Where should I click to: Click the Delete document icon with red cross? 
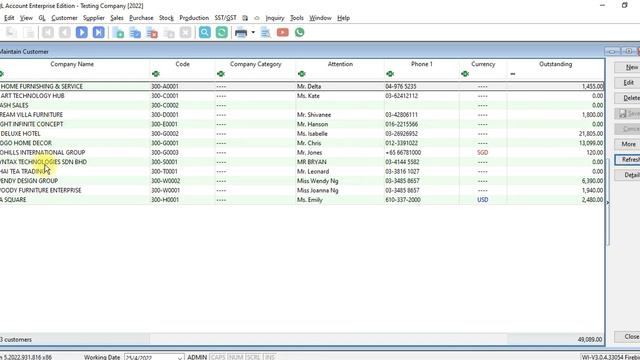152,33
